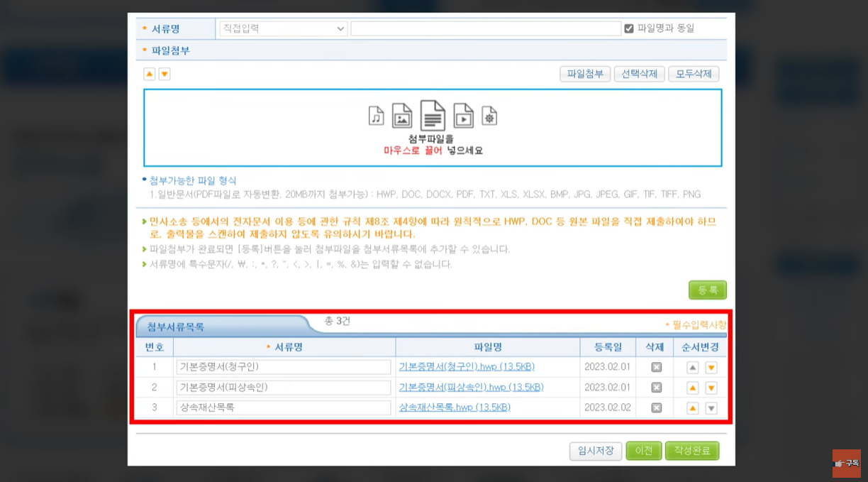Delete the 기본증명서(청구인) row with its X icon

click(x=656, y=367)
